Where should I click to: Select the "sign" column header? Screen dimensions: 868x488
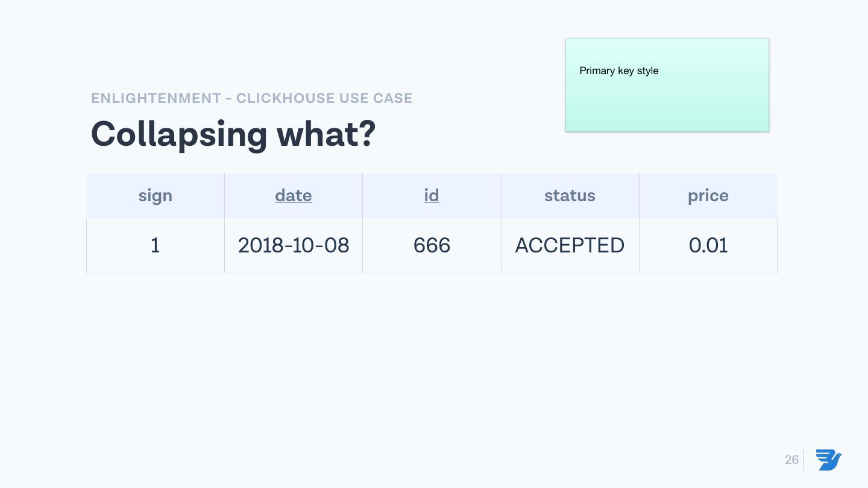click(x=155, y=195)
